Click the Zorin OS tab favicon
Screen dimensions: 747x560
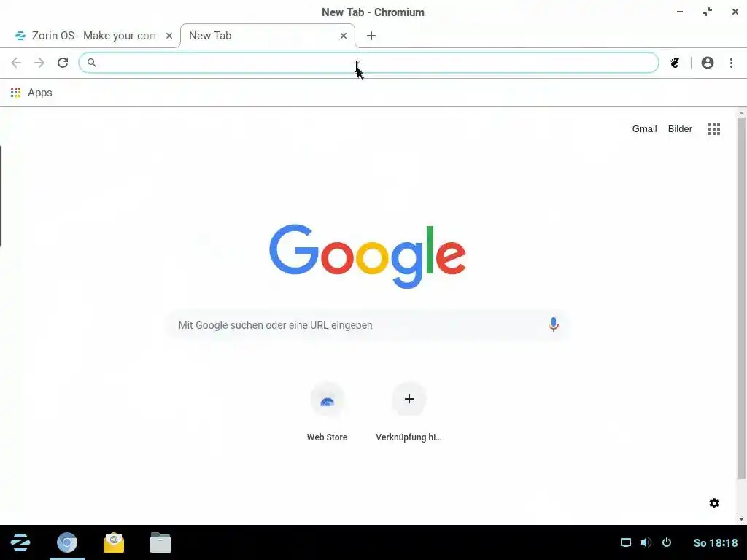(x=20, y=36)
